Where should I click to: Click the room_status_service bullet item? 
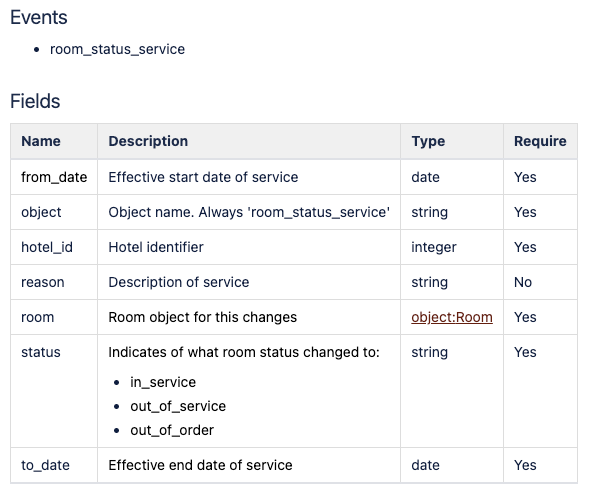coord(117,49)
